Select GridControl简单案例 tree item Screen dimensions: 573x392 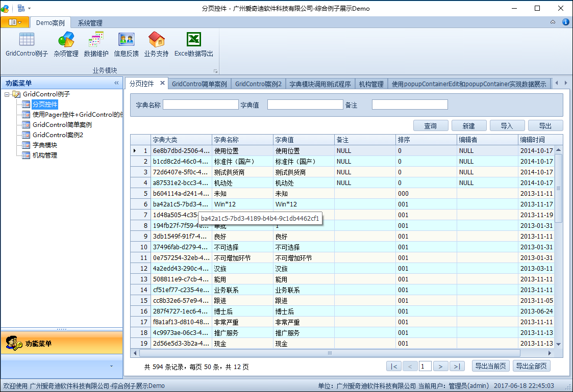click(x=62, y=125)
